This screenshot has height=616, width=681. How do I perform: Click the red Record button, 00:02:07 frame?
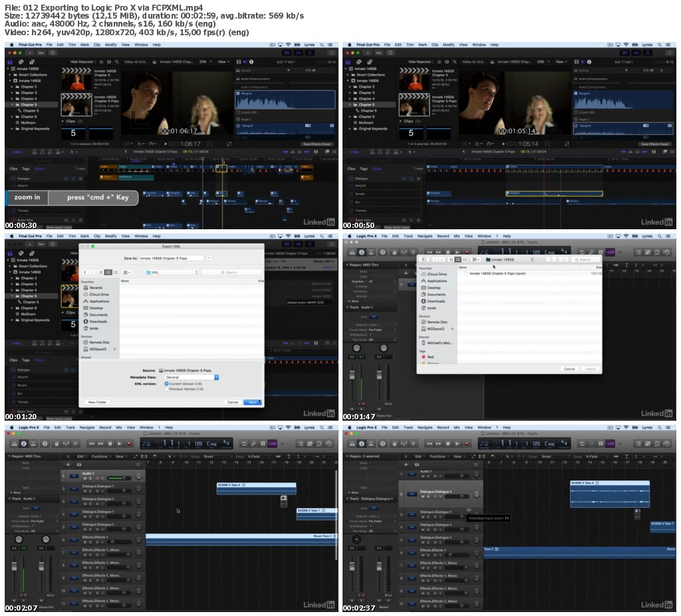click(x=129, y=444)
